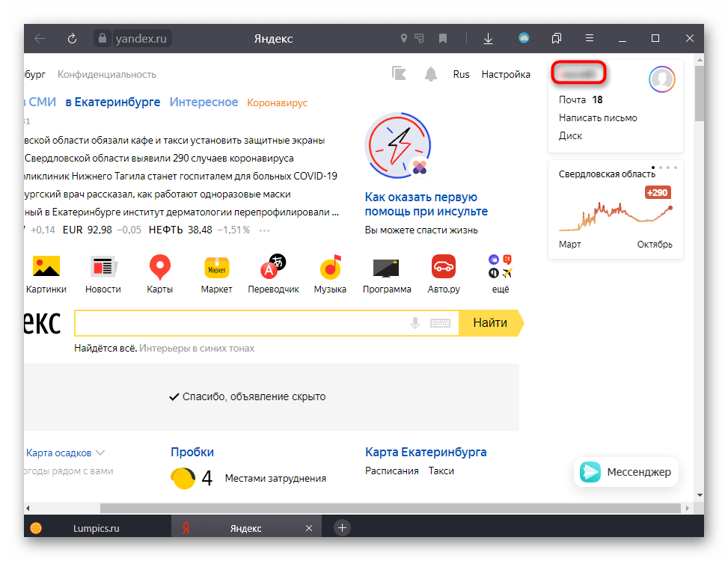Open Карта Екатеринбурга link
The height and width of the screenshot is (561, 728).
click(x=426, y=452)
